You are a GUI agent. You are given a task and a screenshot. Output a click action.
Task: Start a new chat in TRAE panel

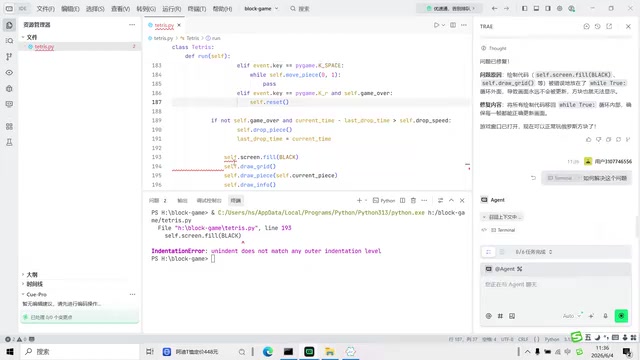click(x=586, y=26)
